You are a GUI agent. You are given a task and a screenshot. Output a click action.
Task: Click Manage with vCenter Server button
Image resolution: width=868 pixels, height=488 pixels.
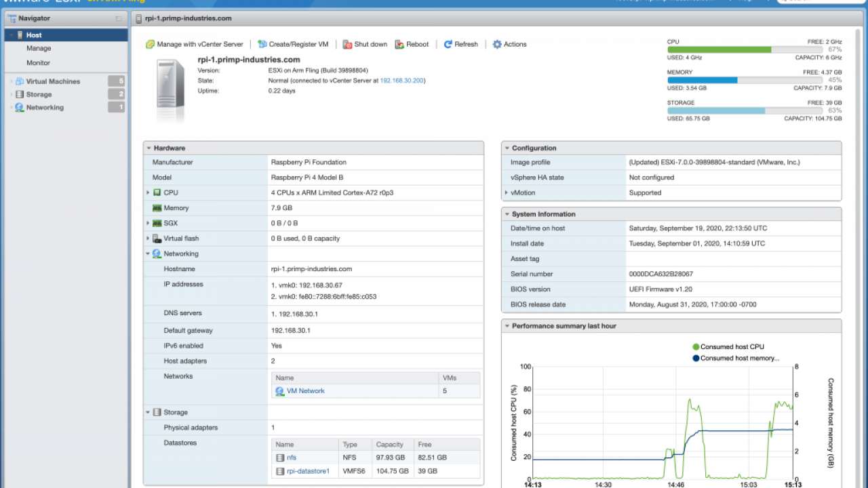pyautogui.click(x=194, y=44)
